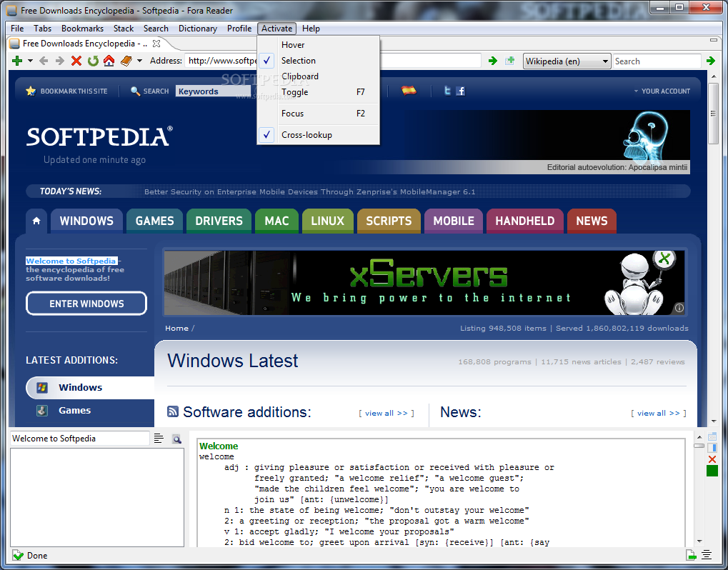
Task: Click into the Address URL field
Action: click(x=332, y=61)
